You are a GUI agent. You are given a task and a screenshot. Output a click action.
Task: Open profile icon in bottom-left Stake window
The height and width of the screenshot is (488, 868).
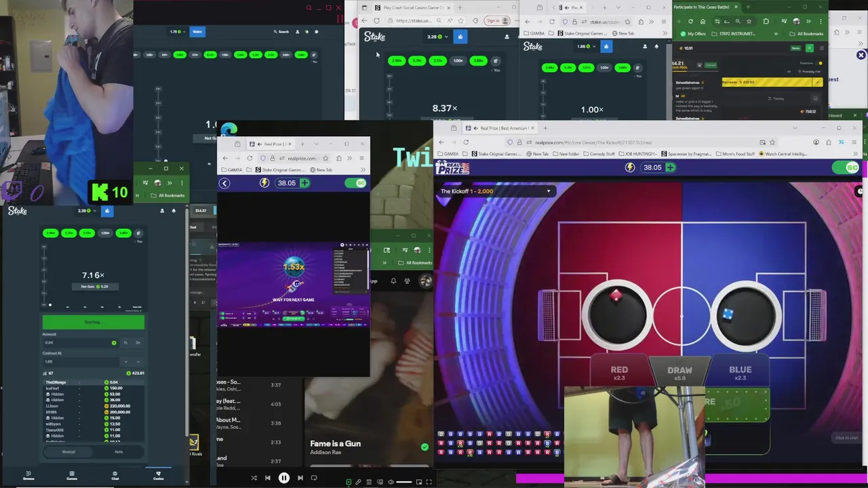tap(161, 211)
